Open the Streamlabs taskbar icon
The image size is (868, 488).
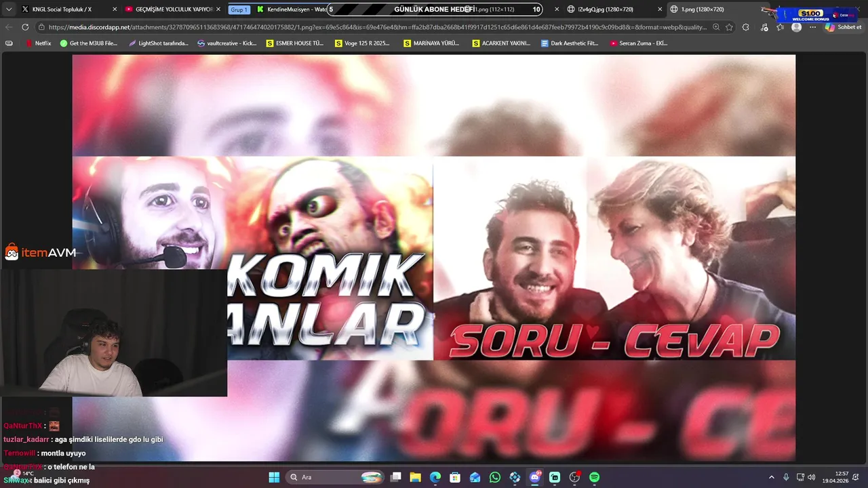pyautogui.click(x=555, y=477)
